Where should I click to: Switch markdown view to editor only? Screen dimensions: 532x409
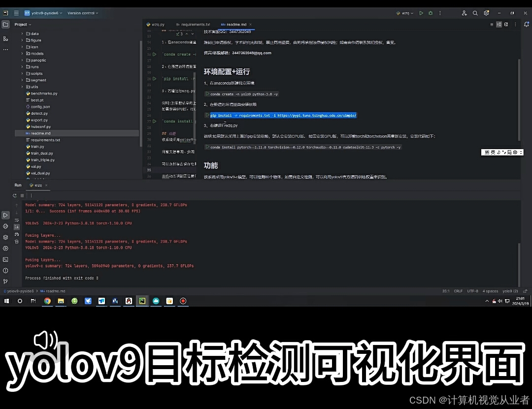[492, 25]
